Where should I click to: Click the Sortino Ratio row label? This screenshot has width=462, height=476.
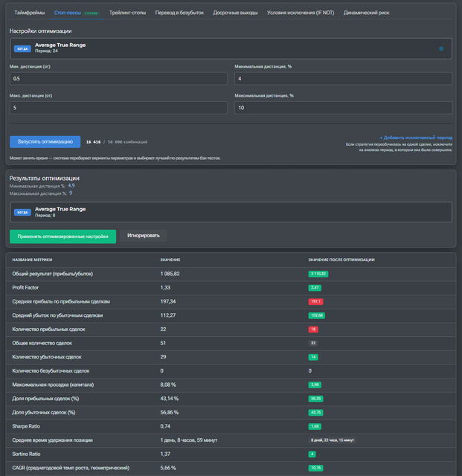[x=26, y=454]
